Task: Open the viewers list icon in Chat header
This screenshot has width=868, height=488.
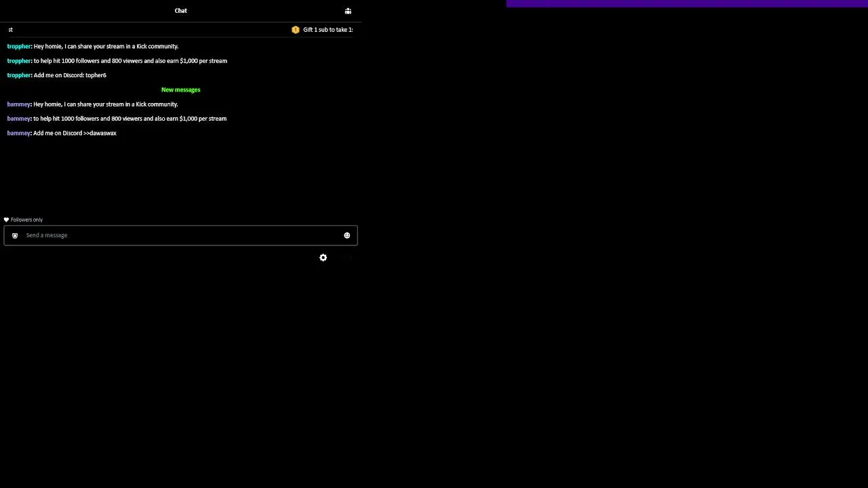Action: coord(348,11)
